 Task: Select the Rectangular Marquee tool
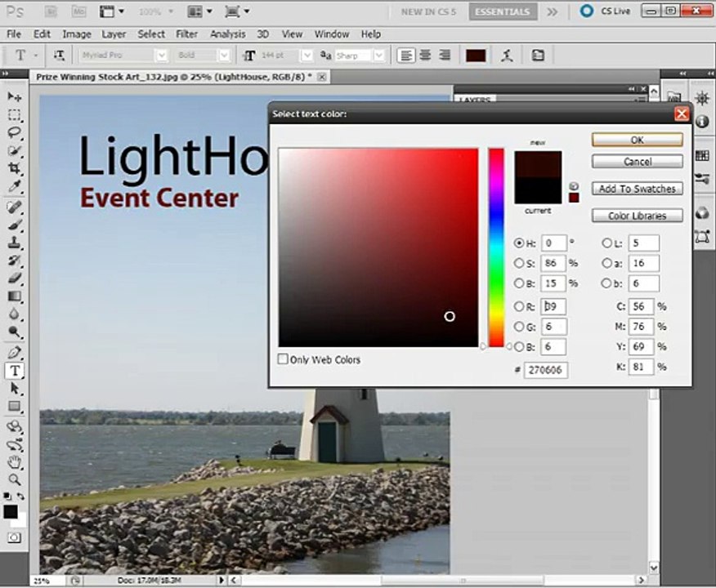[15, 115]
